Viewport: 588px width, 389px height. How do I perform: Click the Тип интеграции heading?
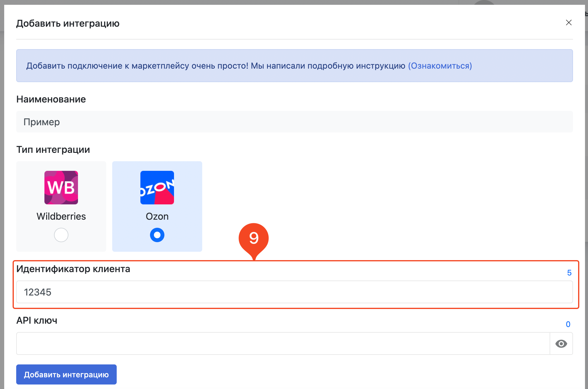click(x=53, y=150)
